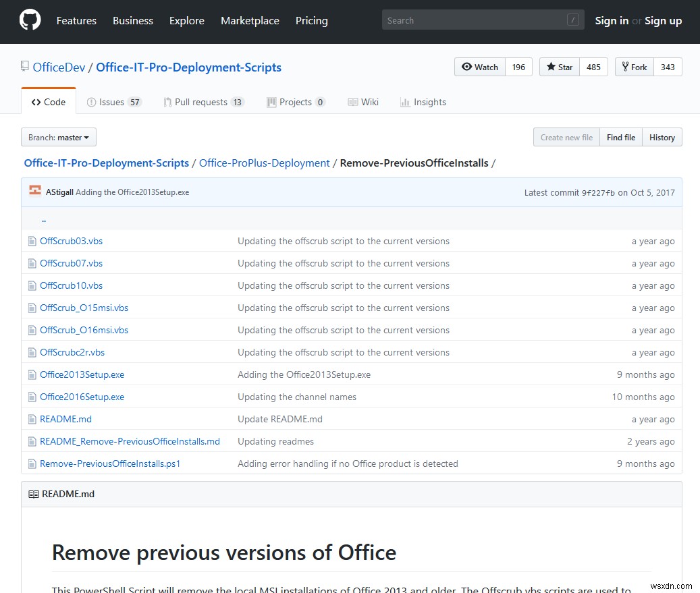Open the Branch: master dropdown
The image size is (700, 593).
(58, 136)
